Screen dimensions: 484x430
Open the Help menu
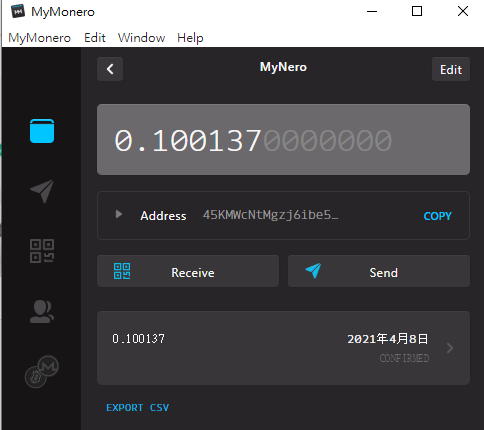point(190,38)
